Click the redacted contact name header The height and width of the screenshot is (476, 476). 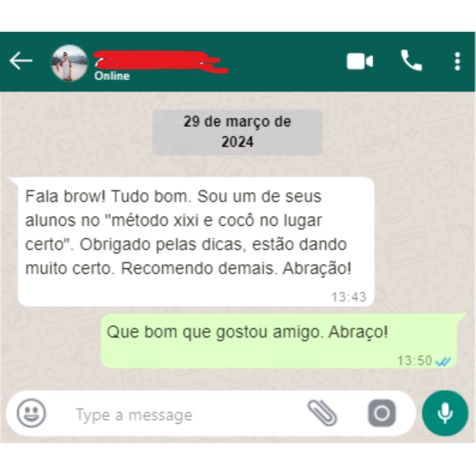pos(161,62)
